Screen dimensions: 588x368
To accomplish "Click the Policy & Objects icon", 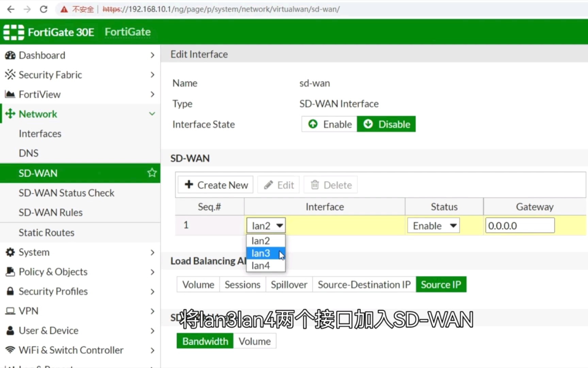I will point(10,272).
